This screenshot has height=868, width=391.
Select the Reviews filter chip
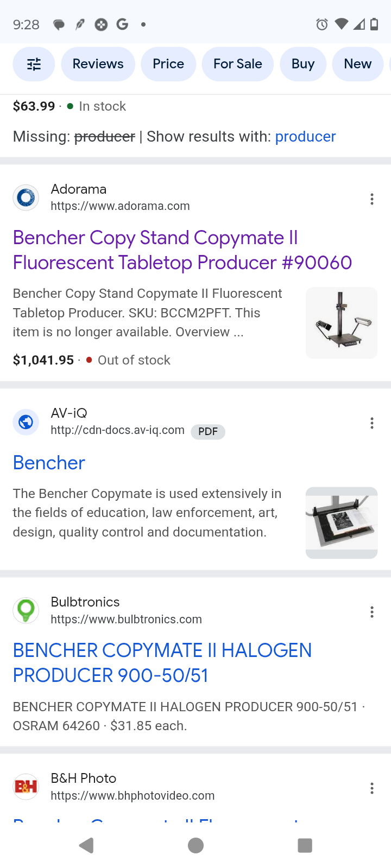(98, 64)
